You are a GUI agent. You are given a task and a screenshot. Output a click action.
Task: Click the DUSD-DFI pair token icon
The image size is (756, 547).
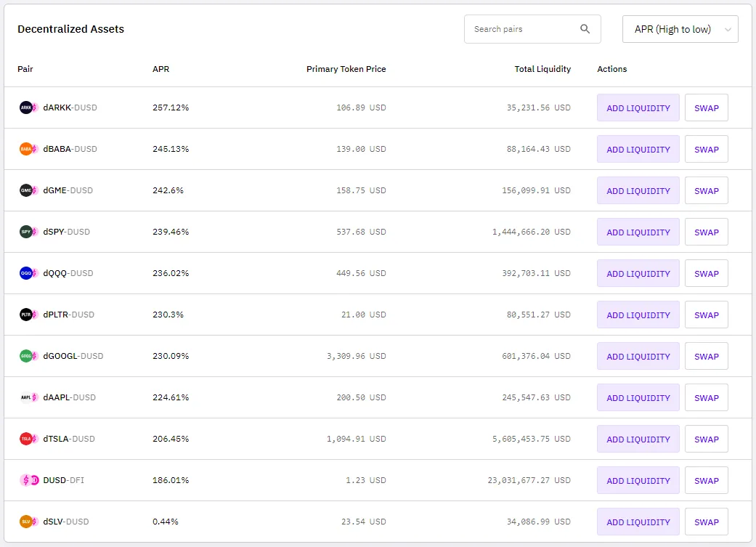[29, 480]
